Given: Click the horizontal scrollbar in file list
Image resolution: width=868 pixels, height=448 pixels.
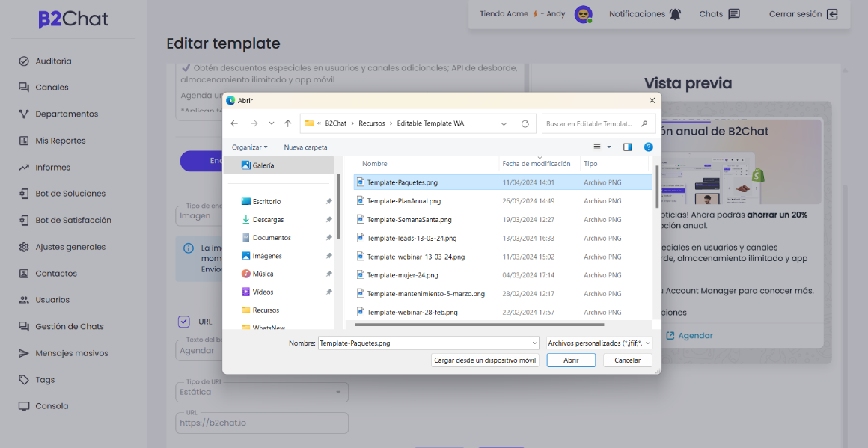Looking at the screenshot, I should pyautogui.click(x=479, y=325).
